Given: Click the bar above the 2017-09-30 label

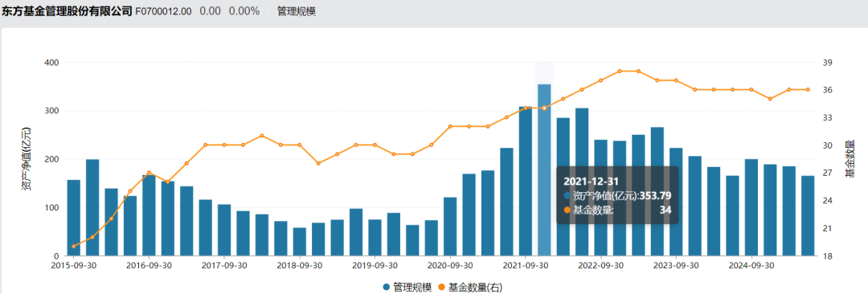Looking at the screenshot, I should [224, 230].
